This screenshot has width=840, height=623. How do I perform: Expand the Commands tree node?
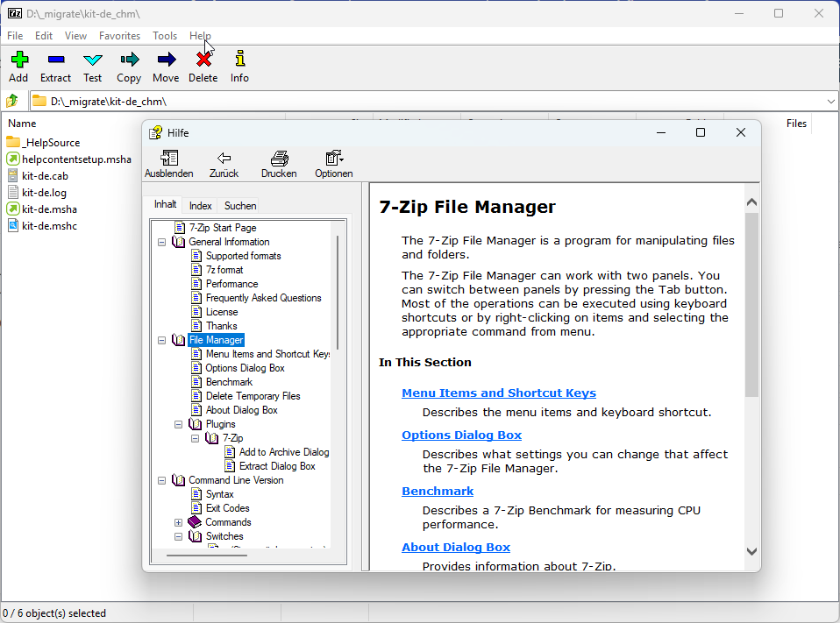click(x=178, y=521)
